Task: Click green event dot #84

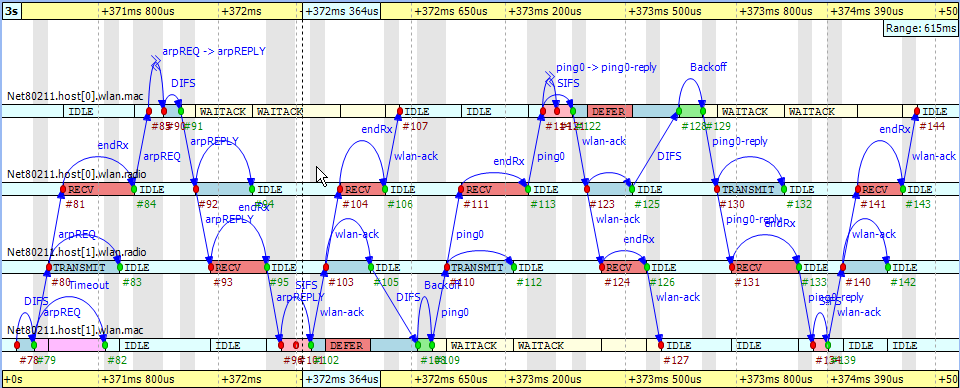Action: pyautogui.click(x=133, y=189)
